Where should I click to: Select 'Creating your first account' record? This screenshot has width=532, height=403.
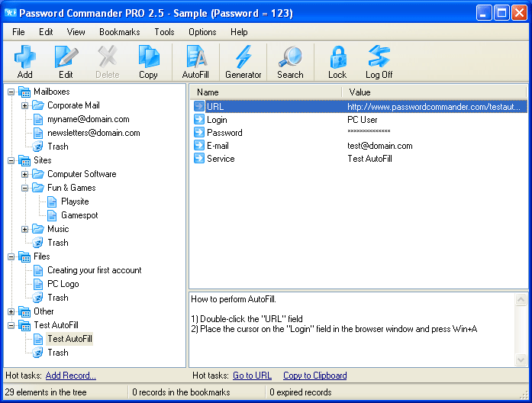tap(95, 270)
